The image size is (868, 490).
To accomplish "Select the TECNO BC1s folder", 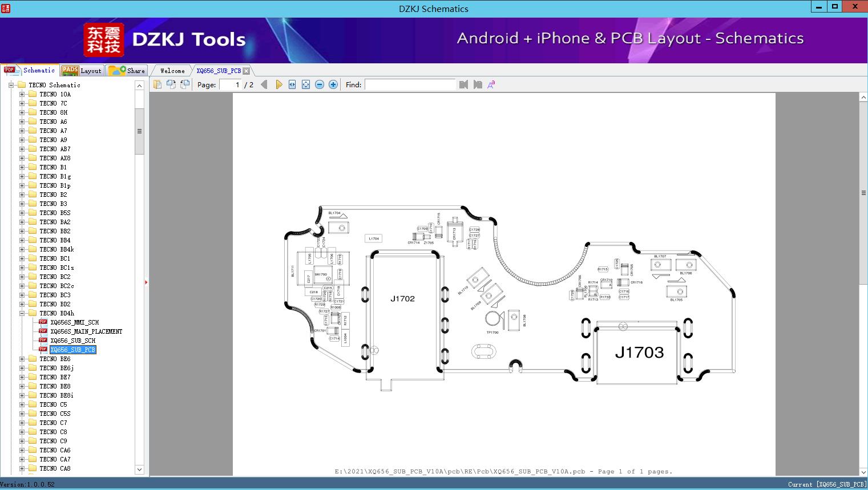I will coord(56,268).
